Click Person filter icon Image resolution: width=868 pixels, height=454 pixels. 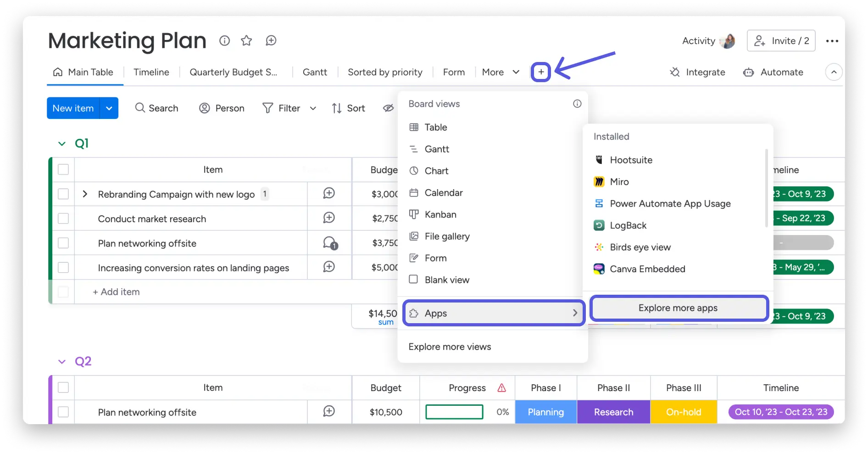point(204,108)
